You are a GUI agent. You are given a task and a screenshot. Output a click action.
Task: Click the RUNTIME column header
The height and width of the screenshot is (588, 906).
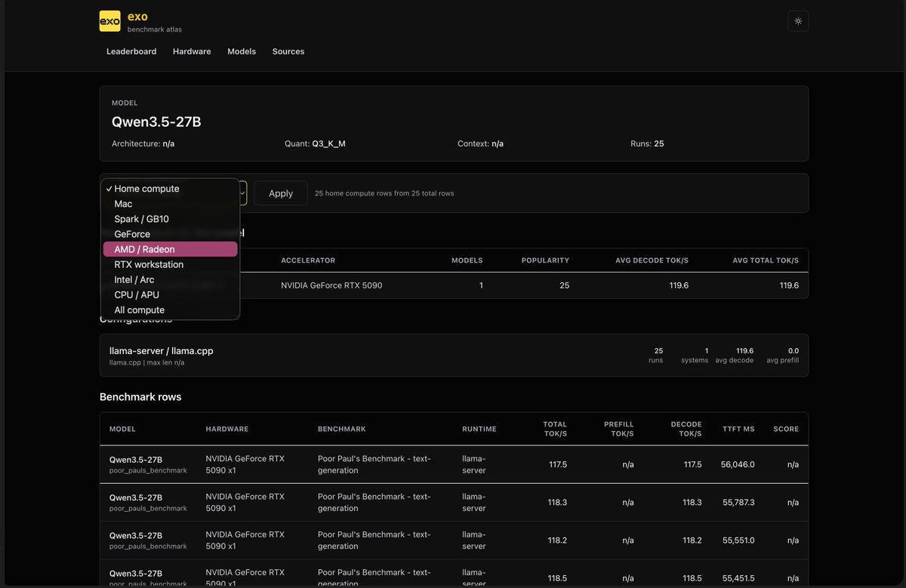479,429
